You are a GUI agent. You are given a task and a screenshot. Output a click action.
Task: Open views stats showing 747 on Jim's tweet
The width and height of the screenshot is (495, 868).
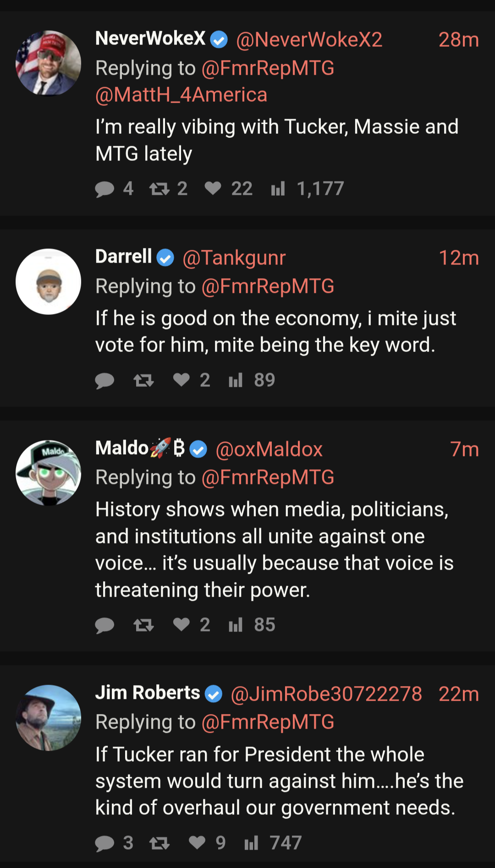(x=251, y=843)
